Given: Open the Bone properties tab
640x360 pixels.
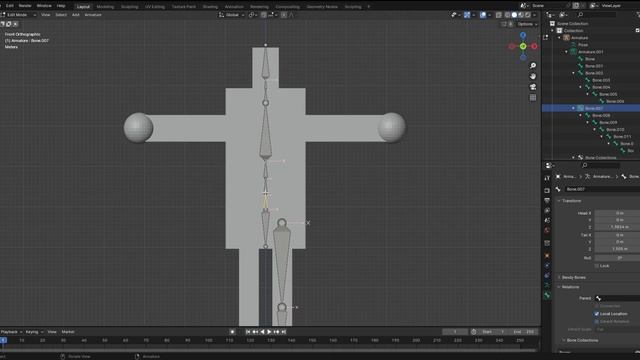Looking at the screenshot, I should click(547, 295).
